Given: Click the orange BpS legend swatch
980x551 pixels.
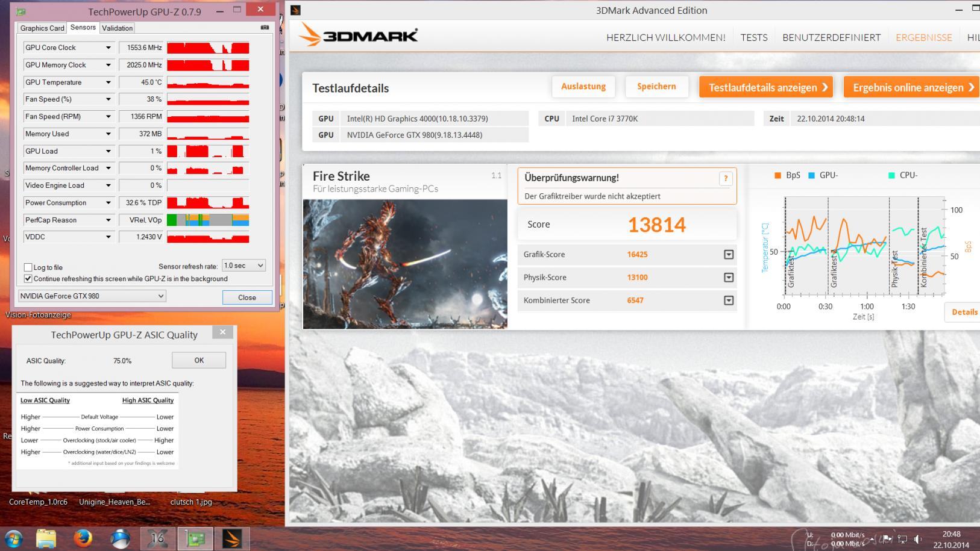Looking at the screenshot, I should tap(777, 175).
